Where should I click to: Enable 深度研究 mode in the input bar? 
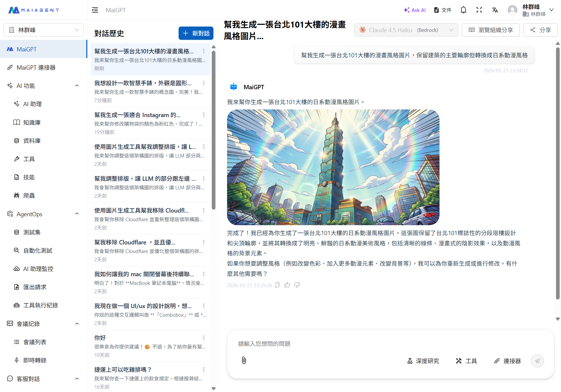click(423, 361)
